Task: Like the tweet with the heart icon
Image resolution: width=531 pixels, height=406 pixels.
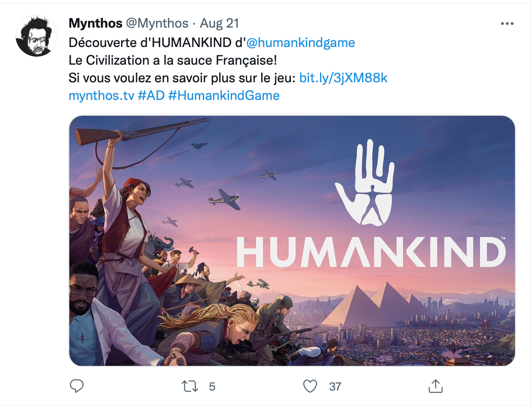Action: point(310,386)
